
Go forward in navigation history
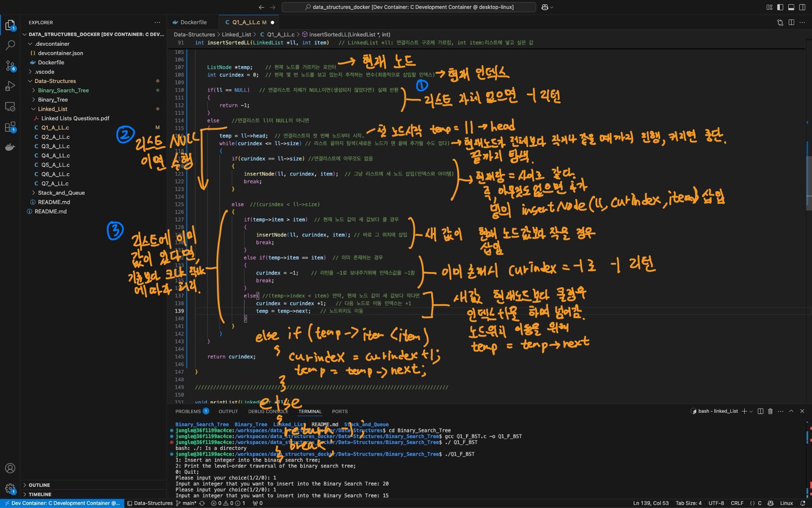coord(273,7)
